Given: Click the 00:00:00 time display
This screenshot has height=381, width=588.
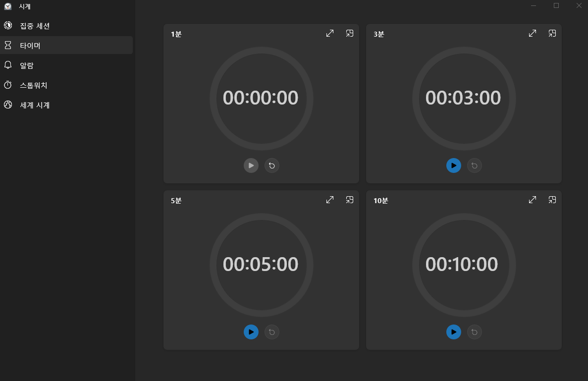Looking at the screenshot, I should pos(261,98).
